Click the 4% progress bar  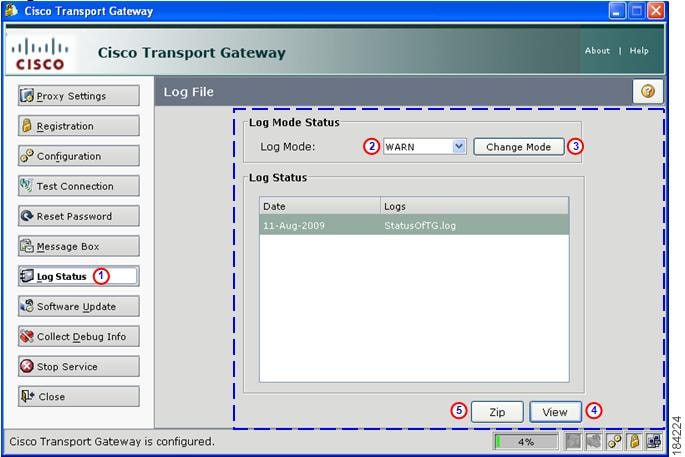(526, 442)
